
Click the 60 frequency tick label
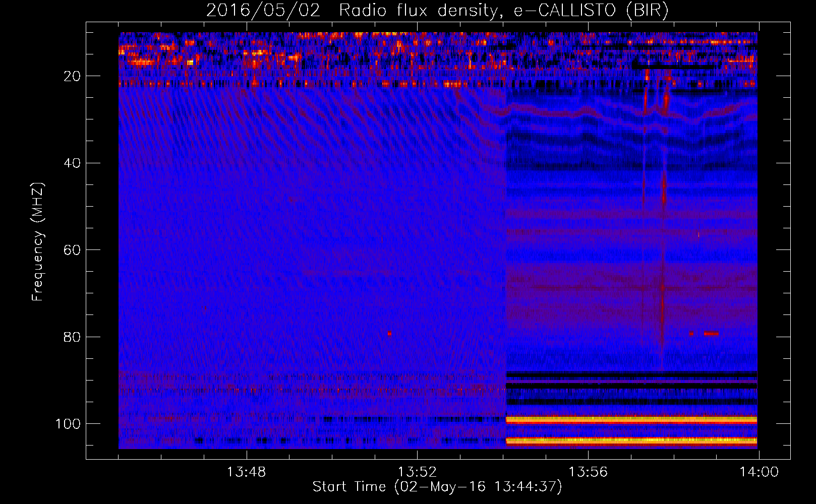[72, 250]
